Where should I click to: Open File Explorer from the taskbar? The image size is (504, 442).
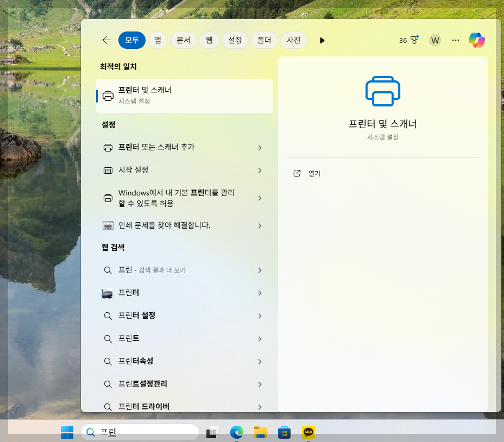(260, 432)
